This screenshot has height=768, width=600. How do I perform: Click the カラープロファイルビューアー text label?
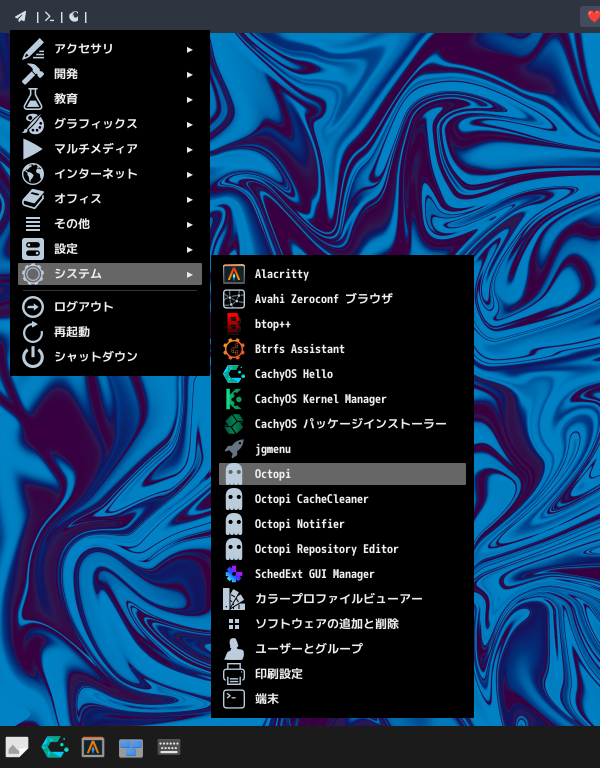pos(338,599)
